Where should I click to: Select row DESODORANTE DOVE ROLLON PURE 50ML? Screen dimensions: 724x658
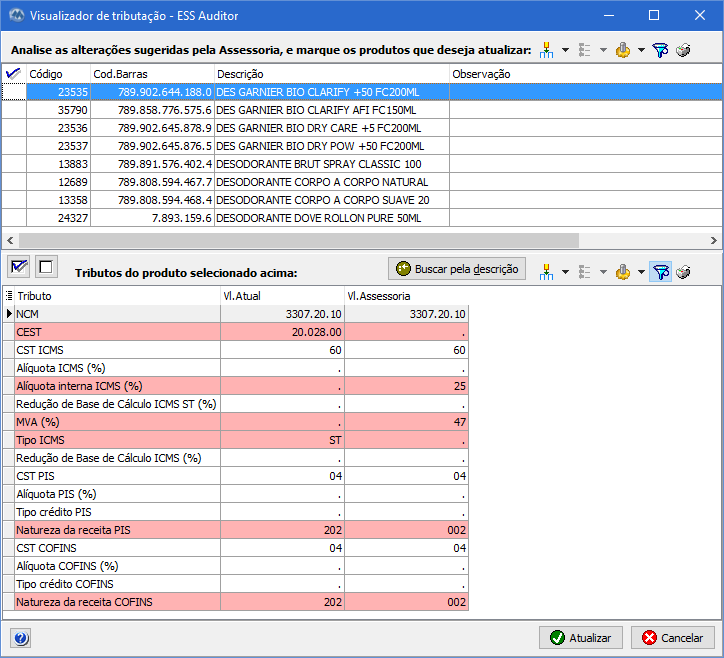click(362, 218)
